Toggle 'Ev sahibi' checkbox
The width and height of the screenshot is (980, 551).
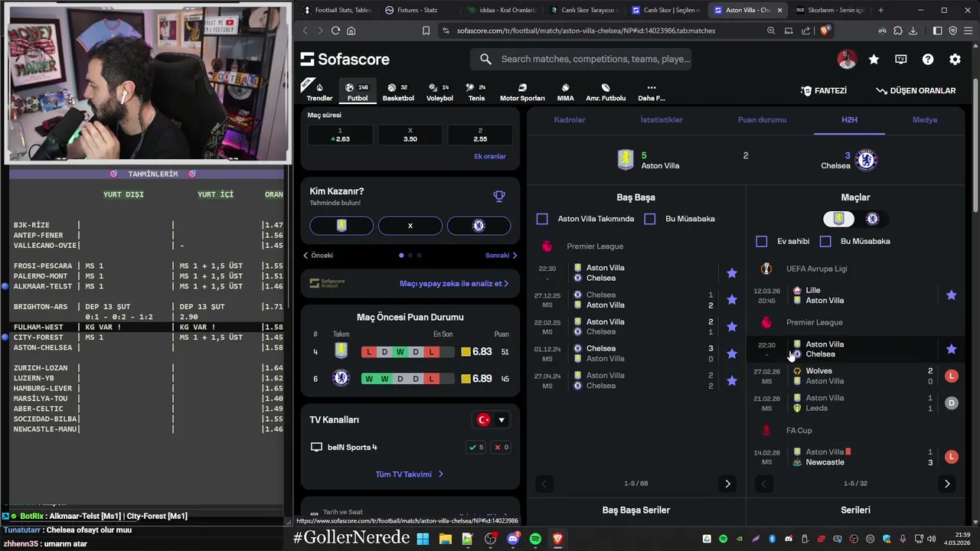point(762,241)
